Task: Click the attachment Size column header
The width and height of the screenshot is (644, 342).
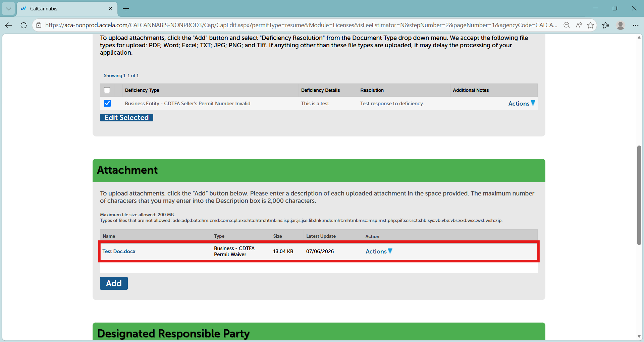Action: click(x=277, y=236)
